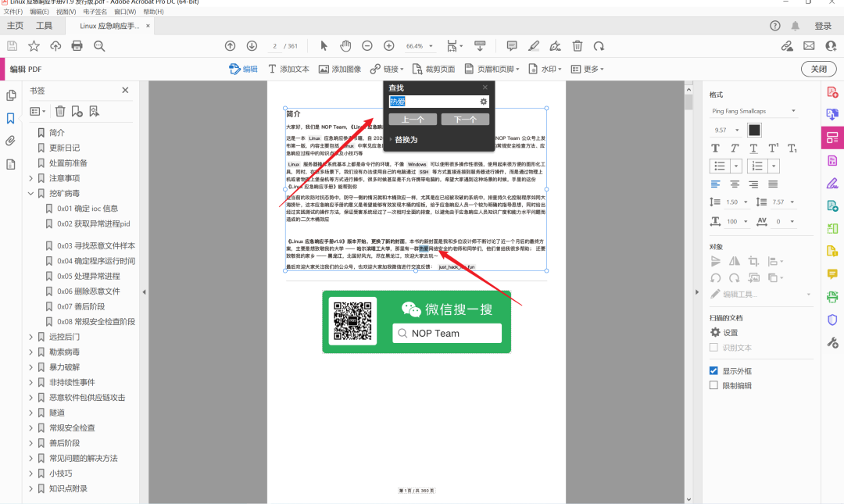Click the page number input field
The image size is (844, 504).
pos(274,46)
